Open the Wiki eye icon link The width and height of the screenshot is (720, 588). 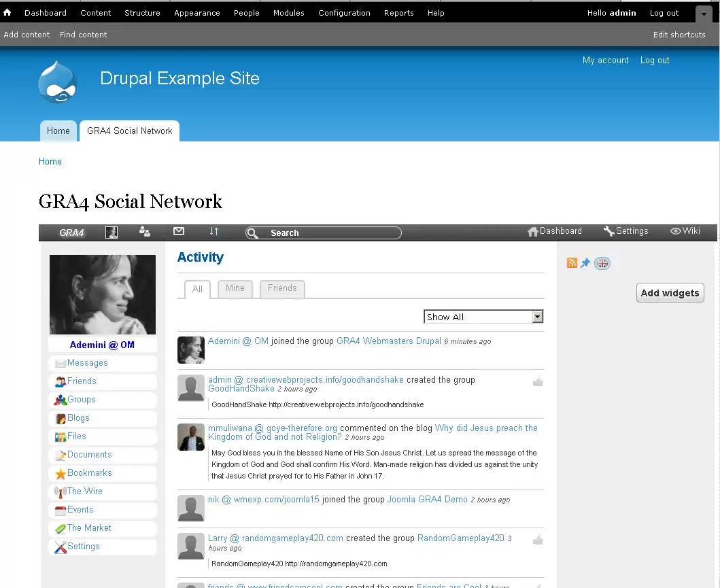685,231
